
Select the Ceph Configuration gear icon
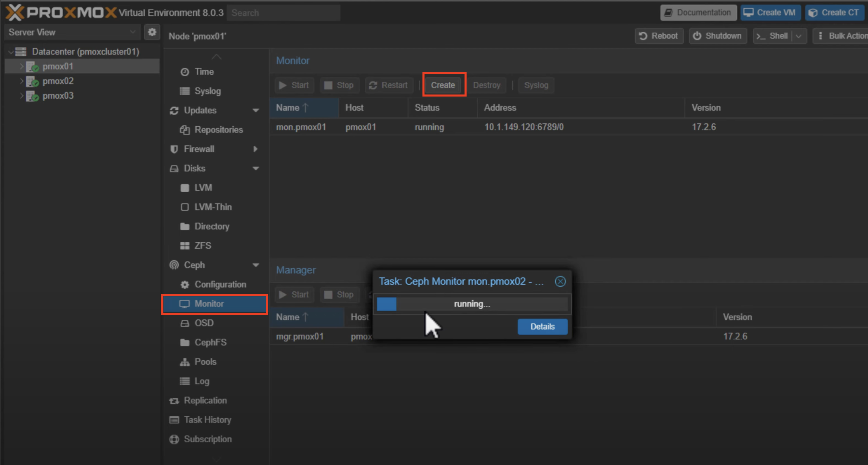[x=184, y=284]
